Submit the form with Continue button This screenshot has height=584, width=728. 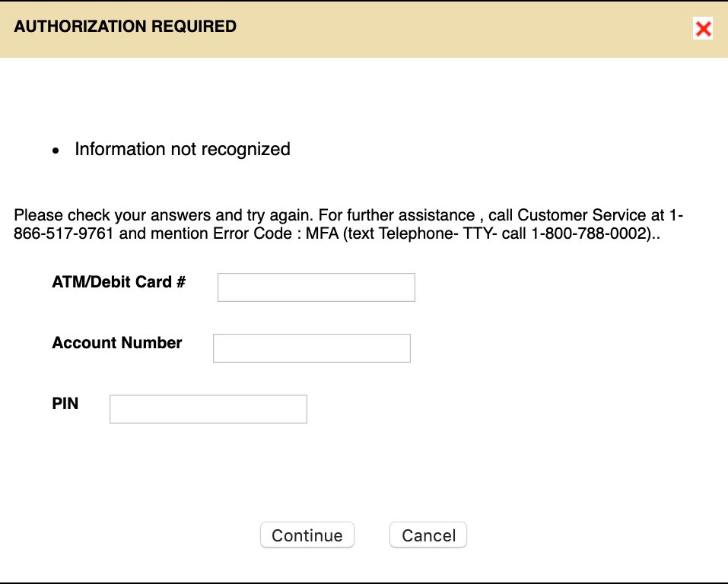(x=307, y=535)
